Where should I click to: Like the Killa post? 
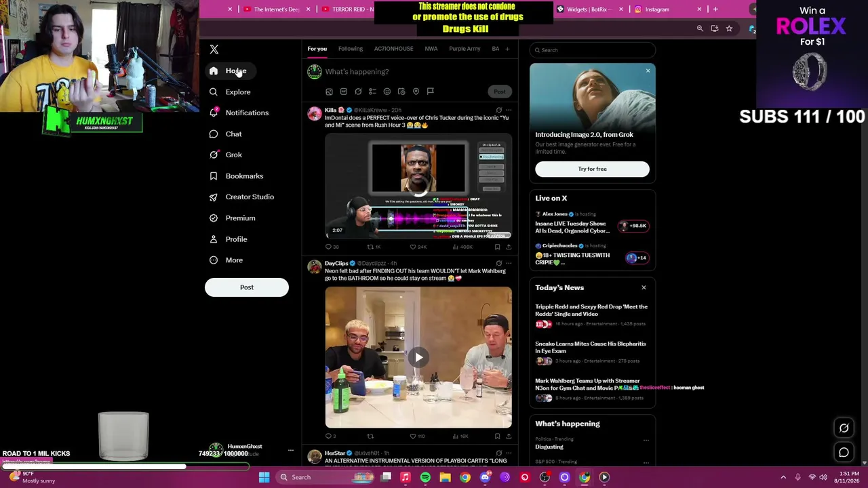[x=418, y=247]
